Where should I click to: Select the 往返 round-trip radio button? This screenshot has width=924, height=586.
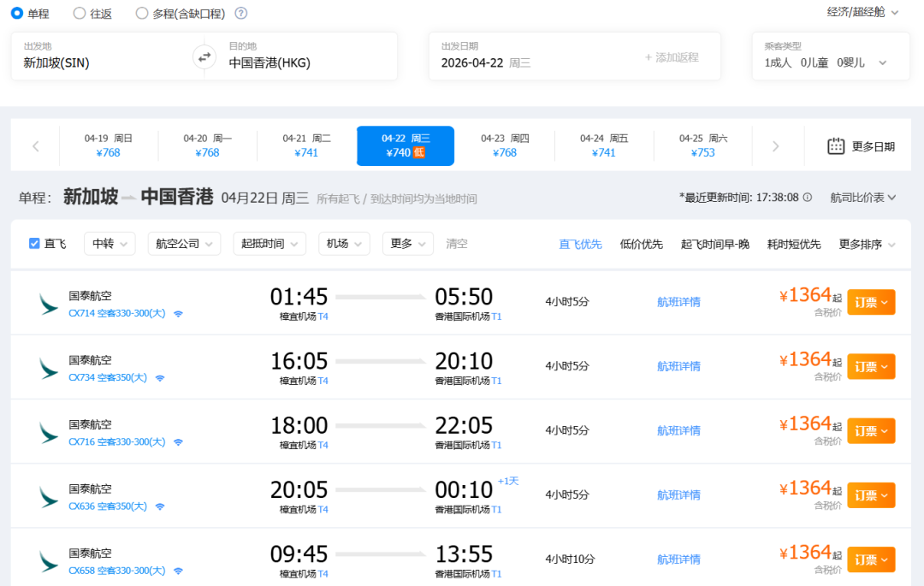coord(80,13)
